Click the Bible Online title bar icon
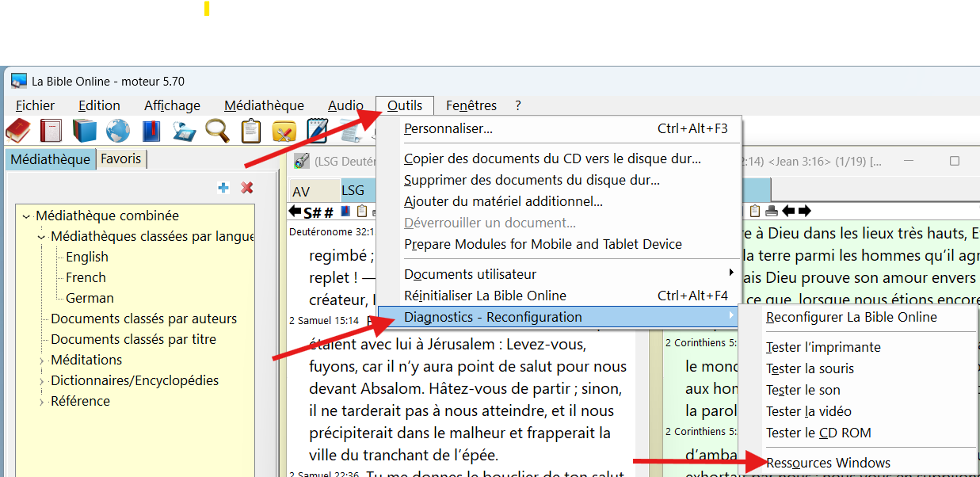Screen dimensions: 980x477 (19, 81)
